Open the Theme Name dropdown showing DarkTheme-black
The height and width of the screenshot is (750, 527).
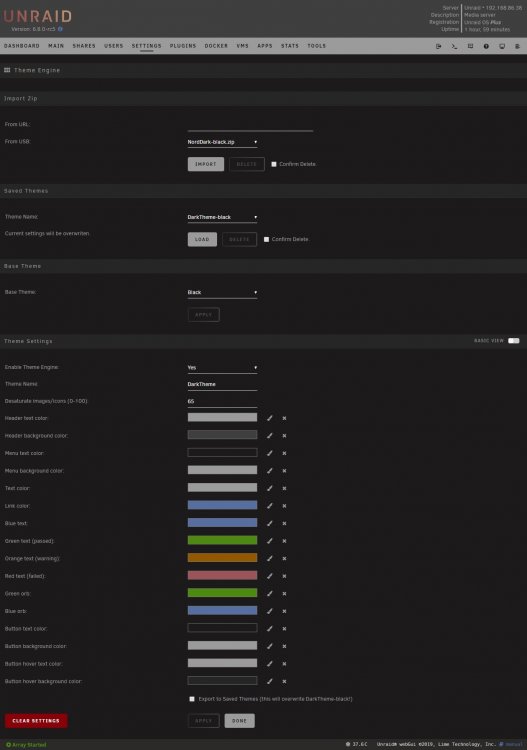222,217
